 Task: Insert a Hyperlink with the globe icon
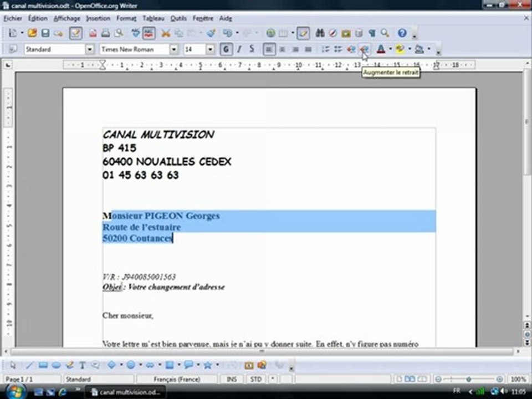pyautogui.click(x=270, y=33)
